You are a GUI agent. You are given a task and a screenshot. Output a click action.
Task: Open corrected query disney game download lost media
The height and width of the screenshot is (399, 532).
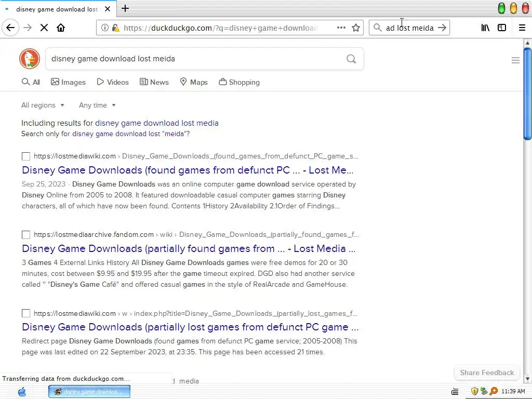click(x=157, y=123)
